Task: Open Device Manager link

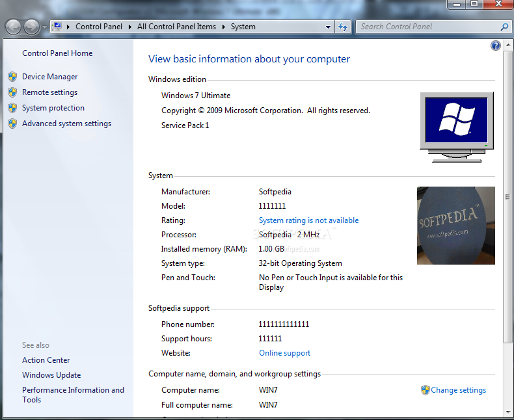Action: (50, 77)
